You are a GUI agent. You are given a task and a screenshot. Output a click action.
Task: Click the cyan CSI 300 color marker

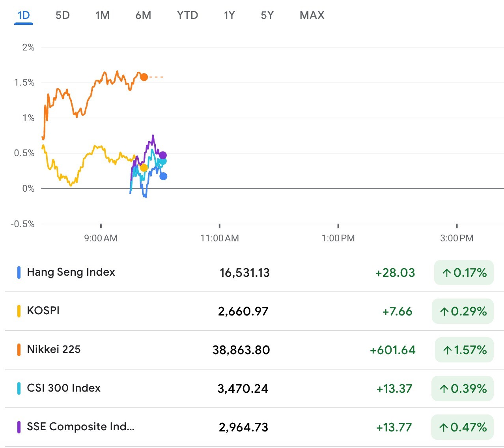[19, 388]
